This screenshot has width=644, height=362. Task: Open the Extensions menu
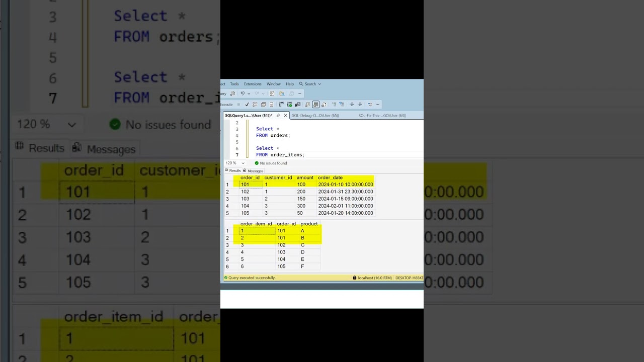[253, 84]
